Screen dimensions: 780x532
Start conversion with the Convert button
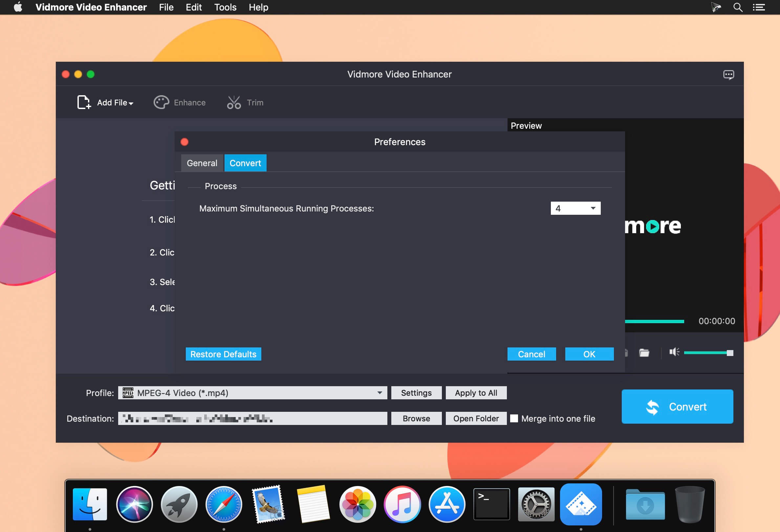(677, 407)
